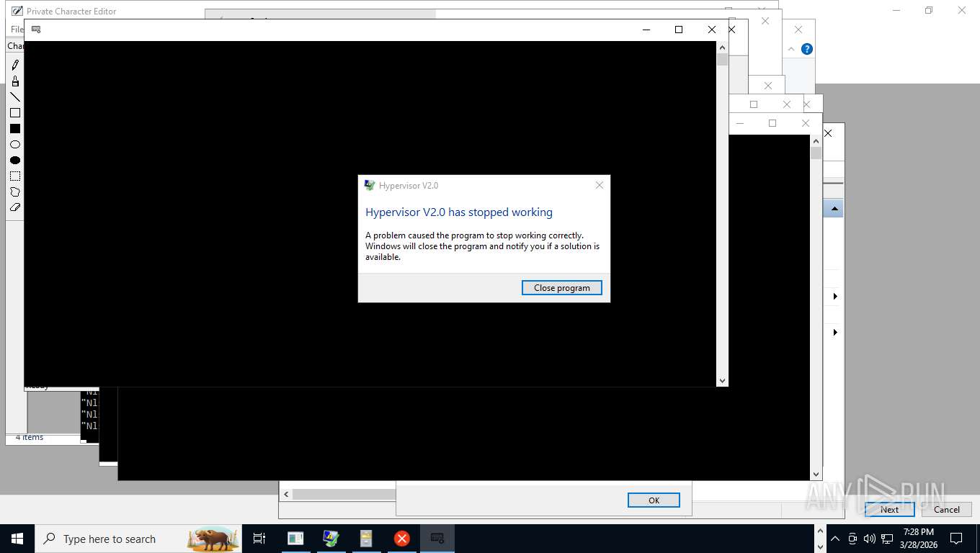
Task: Minimize the Private Character Editor window
Action: (x=896, y=11)
